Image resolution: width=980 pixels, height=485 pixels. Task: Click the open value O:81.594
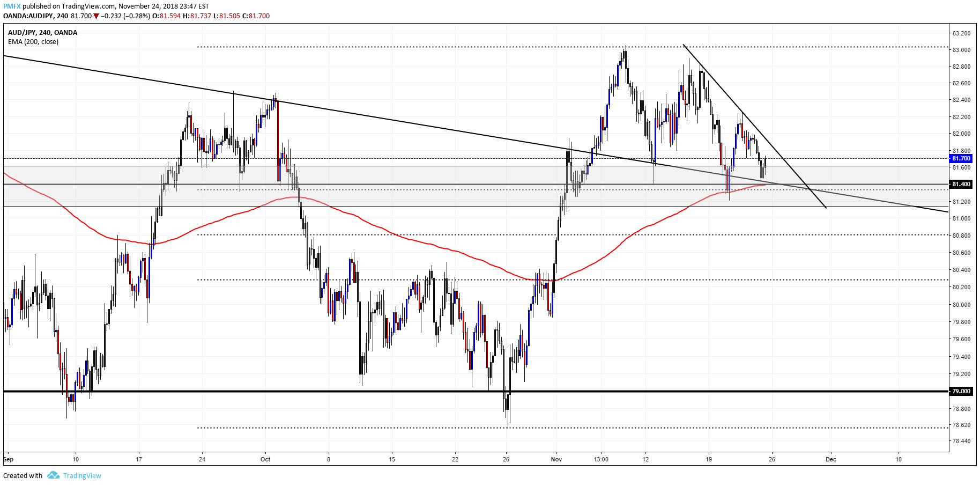167,16
